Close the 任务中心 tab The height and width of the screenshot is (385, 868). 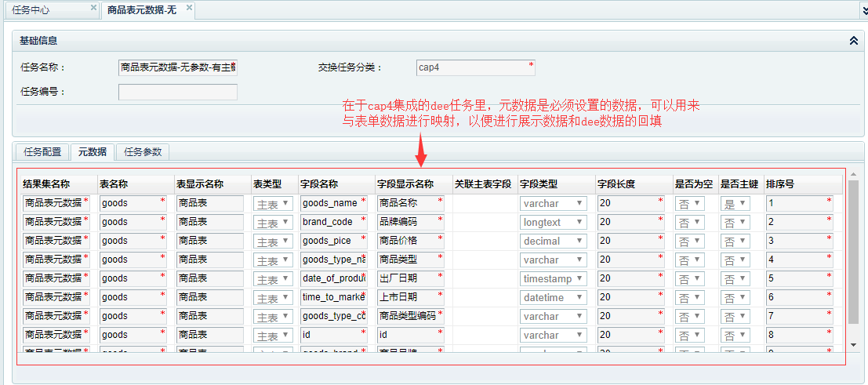93,9
